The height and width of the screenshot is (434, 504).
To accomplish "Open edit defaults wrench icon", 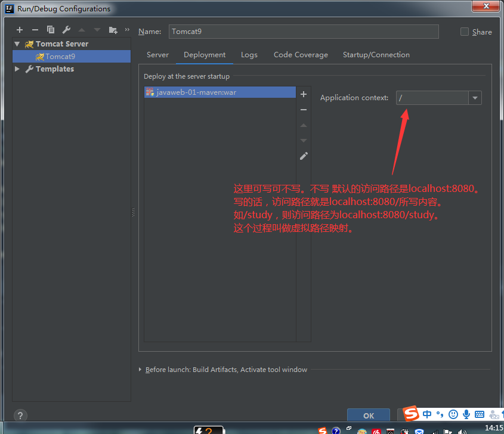I will (66, 30).
